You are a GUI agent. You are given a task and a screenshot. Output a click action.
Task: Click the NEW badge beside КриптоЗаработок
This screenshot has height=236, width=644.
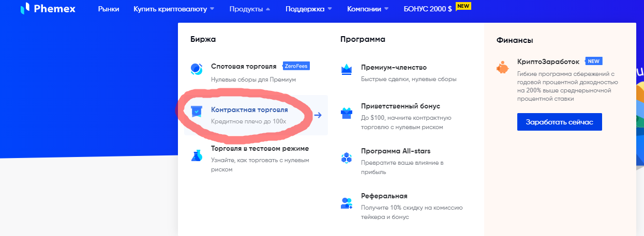click(x=594, y=61)
